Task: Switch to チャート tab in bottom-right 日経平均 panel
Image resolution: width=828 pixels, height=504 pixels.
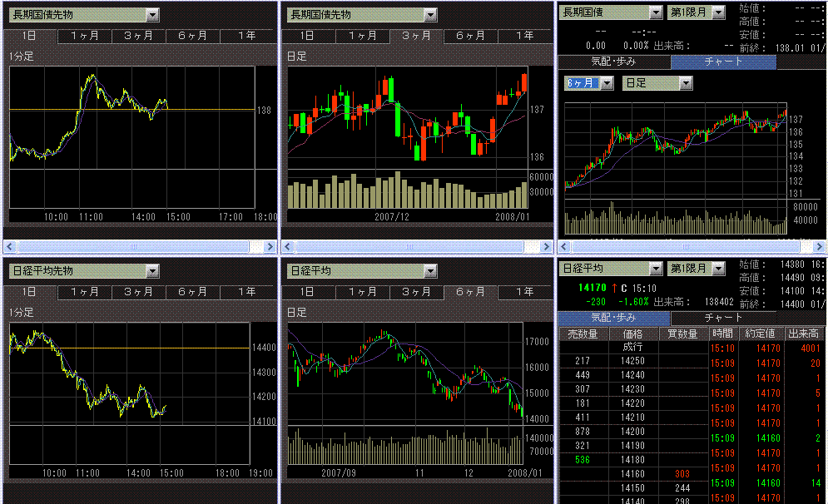Action: 722,318
